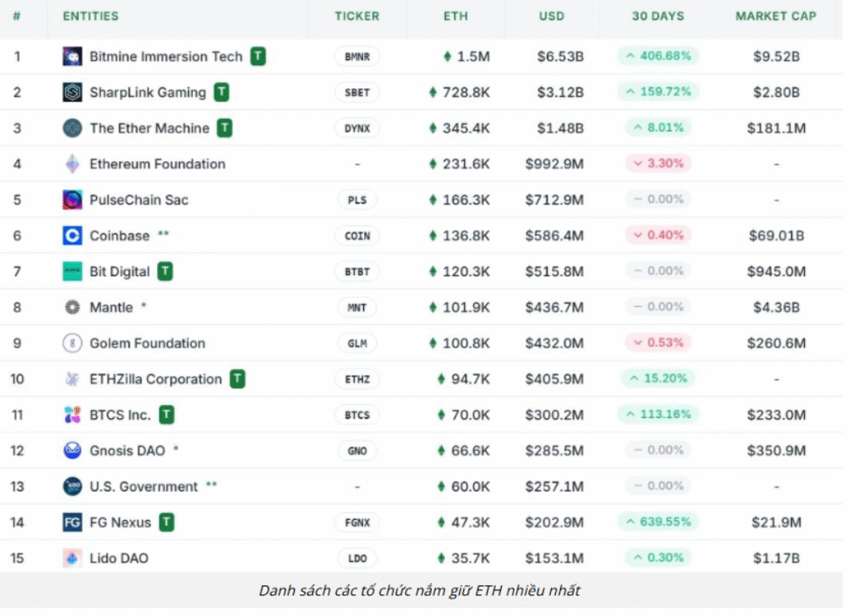
Task: Select the SharpLink Gaming logo icon
Action: pyautogui.click(x=73, y=92)
